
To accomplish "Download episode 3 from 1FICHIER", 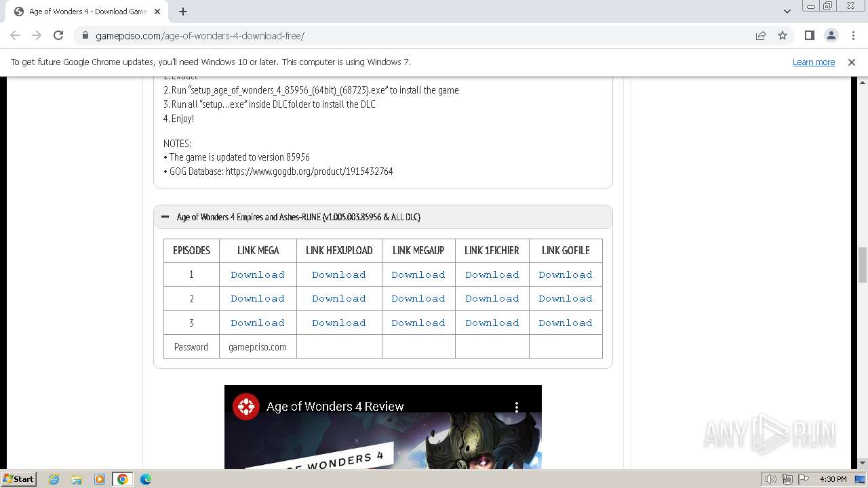I will (492, 323).
